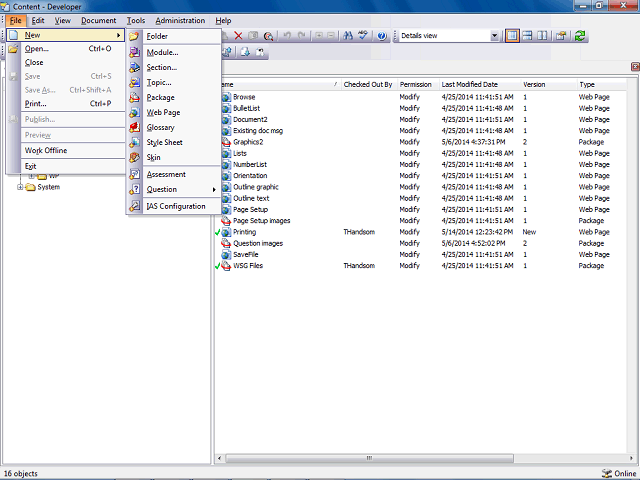Click the binoculars find icon
Viewport: 640px width, 480px height.
[348, 36]
